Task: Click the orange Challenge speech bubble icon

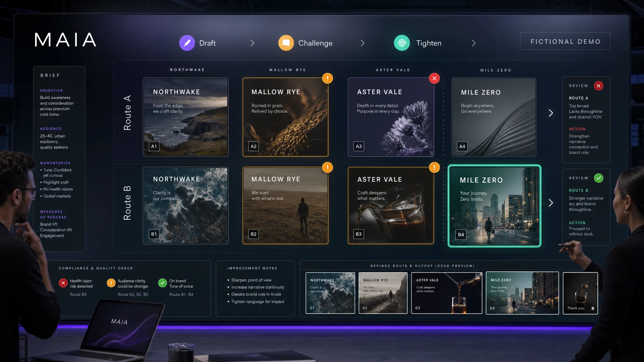Action: tap(286, 43)
